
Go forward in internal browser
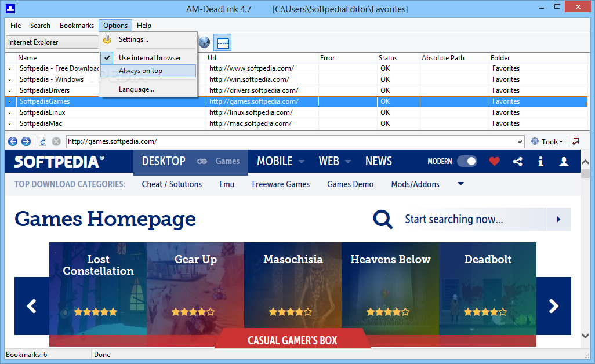tap(26, 141)
